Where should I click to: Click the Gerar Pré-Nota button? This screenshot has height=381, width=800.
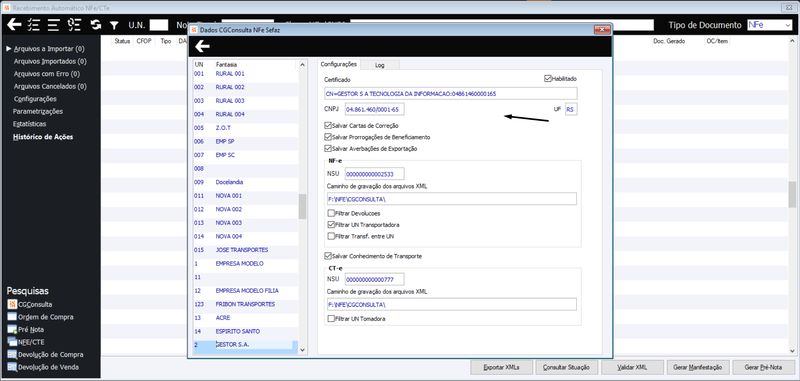763,367
